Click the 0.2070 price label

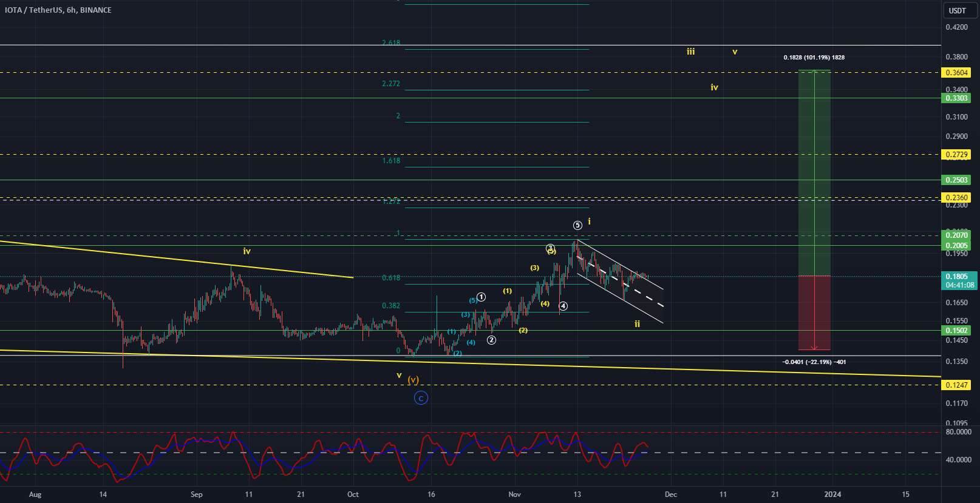pos(956,235)
